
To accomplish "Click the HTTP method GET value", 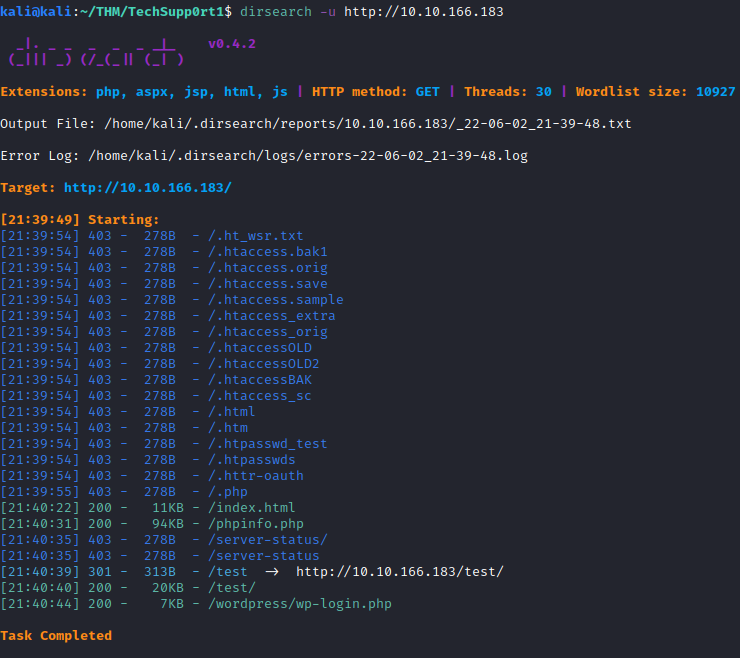I will coord(427,92).
